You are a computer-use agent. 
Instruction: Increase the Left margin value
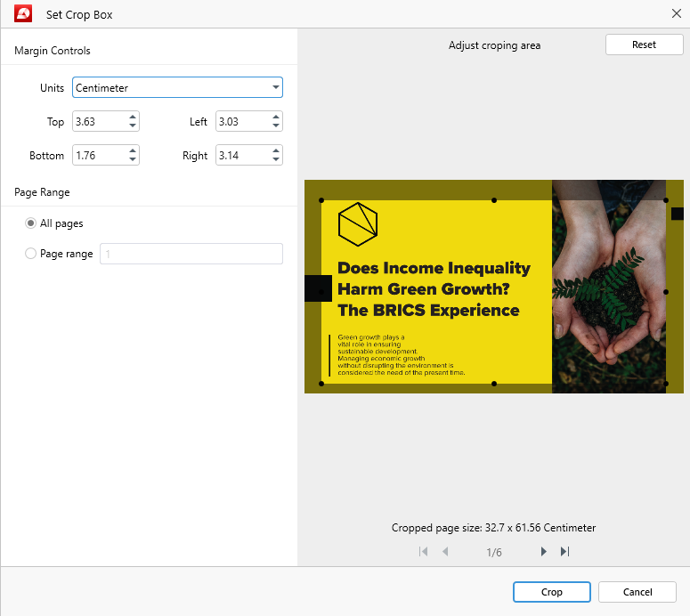pos(276,117)
